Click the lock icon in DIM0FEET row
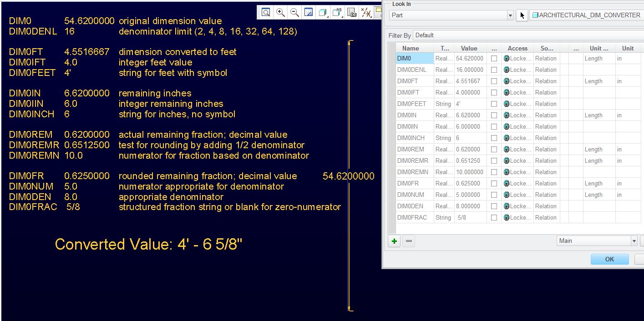The image size is (644, 321). point(506,104)
